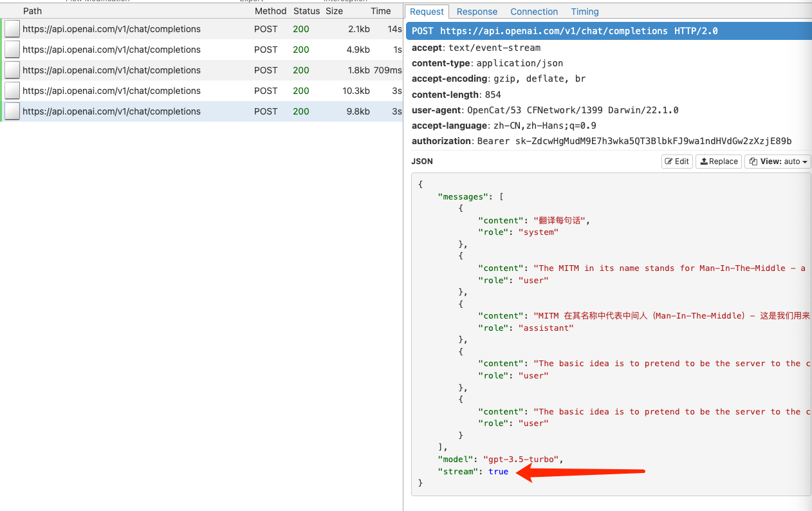Click the icon of the 10.3kb request row

[x=12, y=91]
